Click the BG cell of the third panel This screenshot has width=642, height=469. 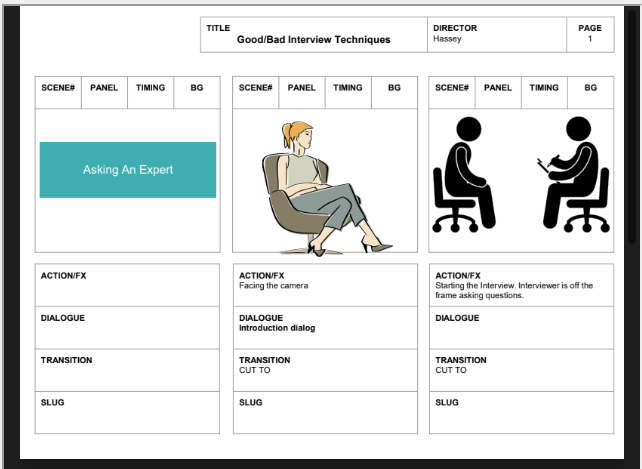(591, 88)
